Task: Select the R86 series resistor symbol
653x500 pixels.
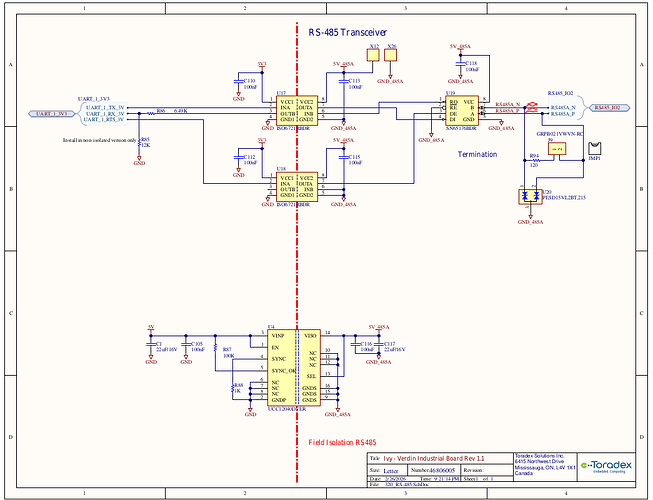Action: tap(150, 113)
